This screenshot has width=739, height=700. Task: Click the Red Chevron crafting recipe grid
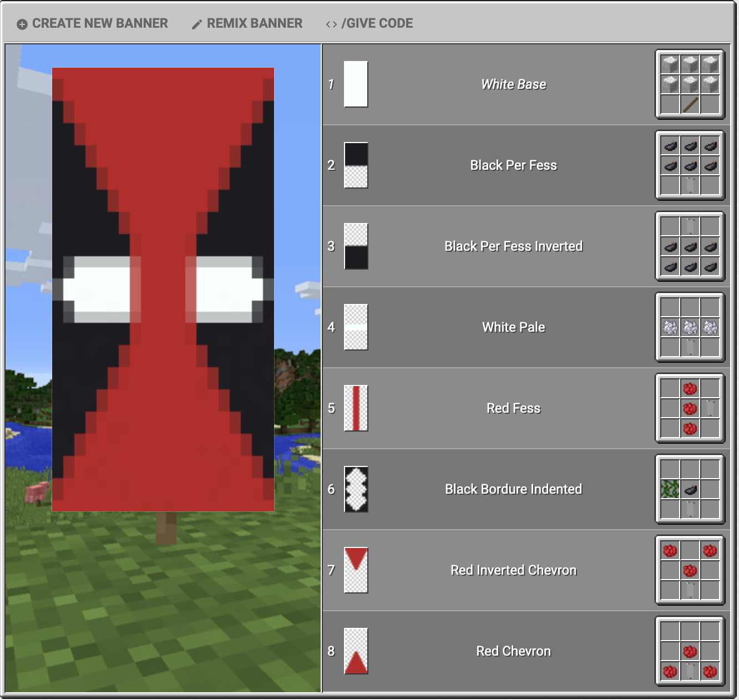tap(690, 651)
